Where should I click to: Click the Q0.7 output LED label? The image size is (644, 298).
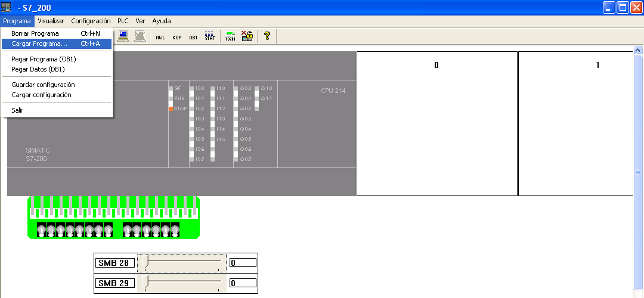pyautogui.click(x=246, y=159)
